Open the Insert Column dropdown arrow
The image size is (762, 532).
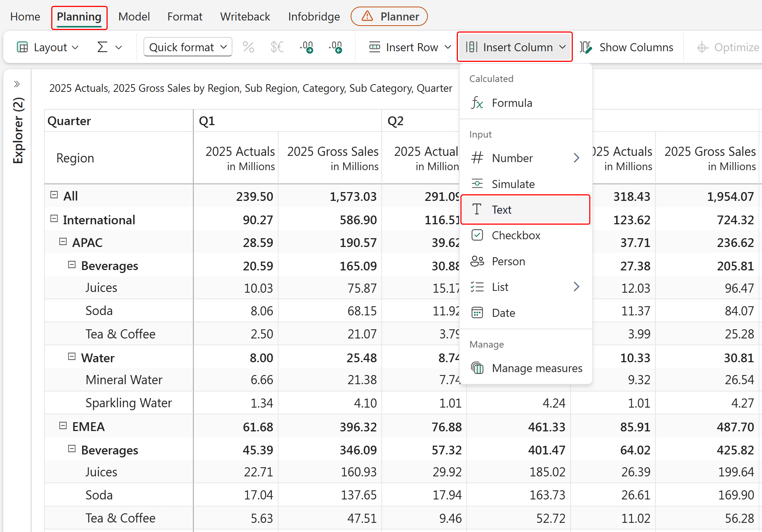(x=563, y=47)
